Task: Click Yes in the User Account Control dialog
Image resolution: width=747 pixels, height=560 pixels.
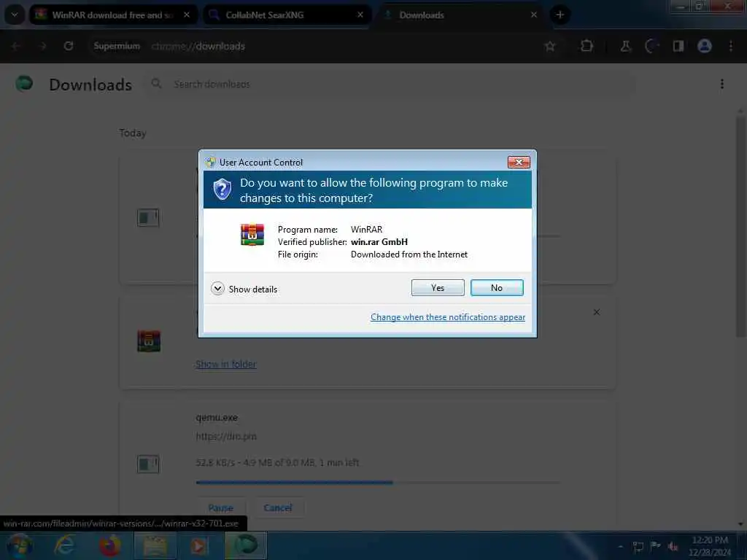Action: point(438,287)
